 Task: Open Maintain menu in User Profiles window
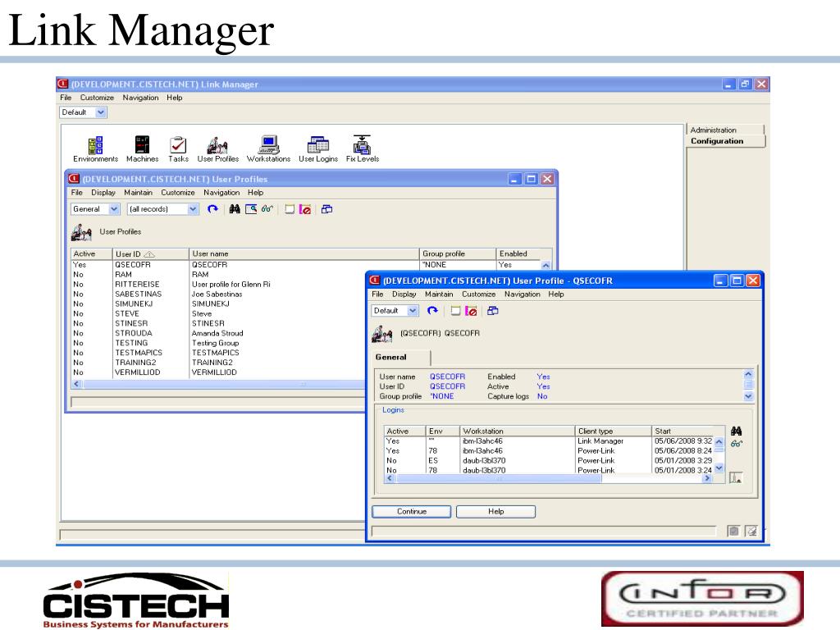tap(138, 192)
